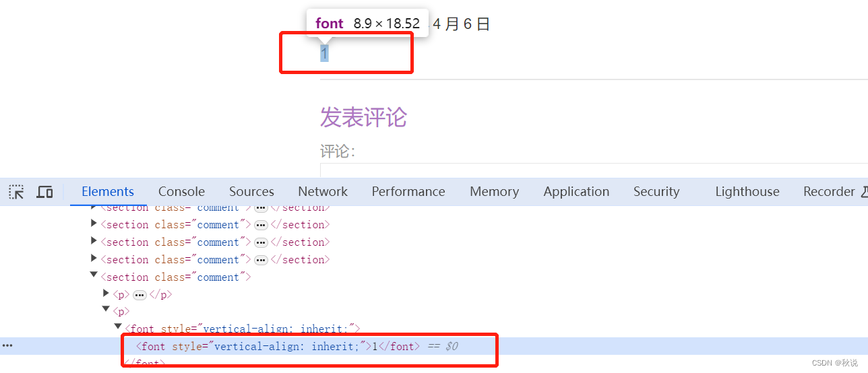This screenshot has width=868, height=373.
Task: Switch to the Elements tab
Action: 108,192
